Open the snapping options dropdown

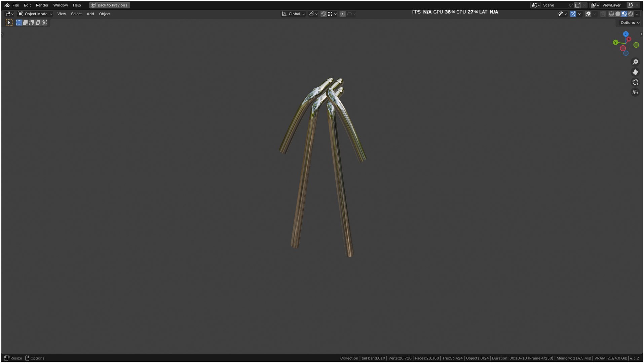332,14
